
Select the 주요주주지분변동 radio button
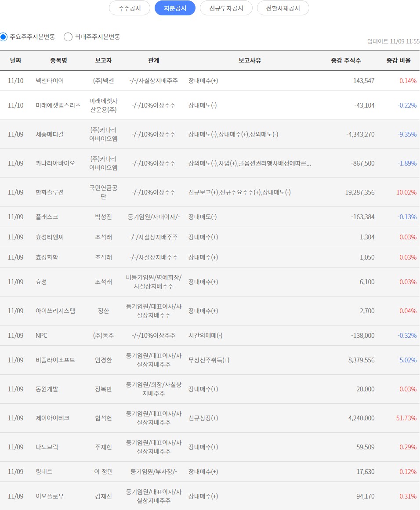click(4, 37)
